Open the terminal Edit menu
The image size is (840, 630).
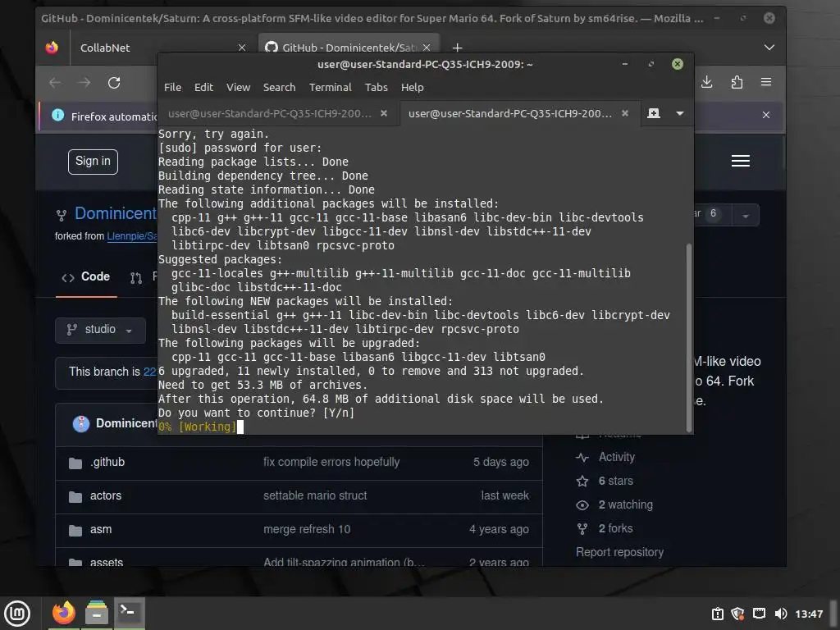(x=203, y=87)
